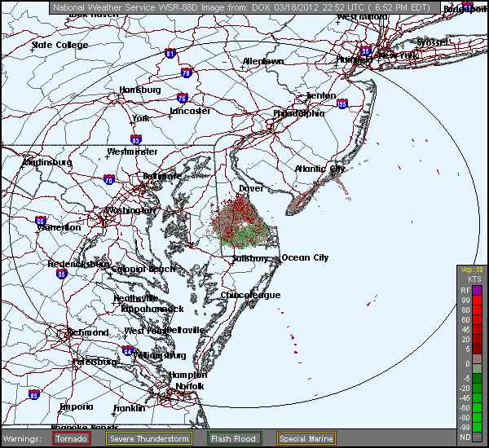
Task: Click the Chincoteague label
Action: [x=250, y=295]
